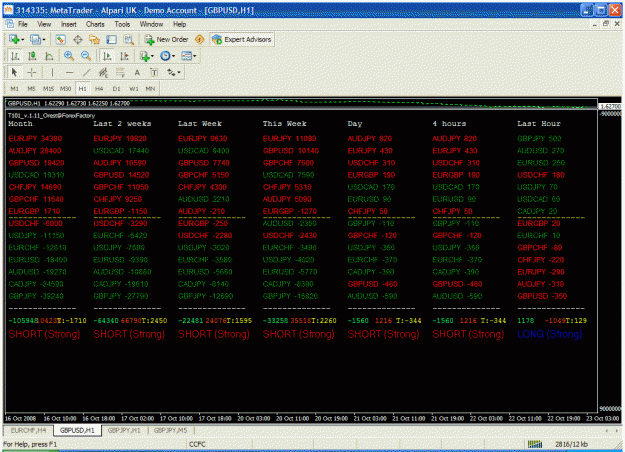Switch timeframe to M5

31,88
